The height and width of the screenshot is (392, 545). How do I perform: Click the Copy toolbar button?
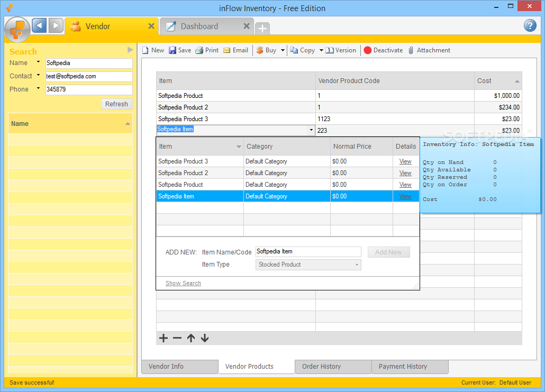[302, 50]
